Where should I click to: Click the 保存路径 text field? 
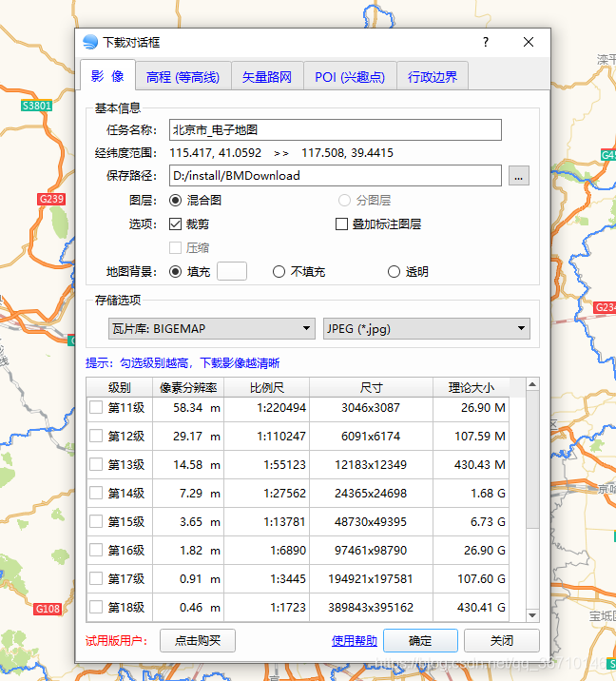click(x=336, y=175)
